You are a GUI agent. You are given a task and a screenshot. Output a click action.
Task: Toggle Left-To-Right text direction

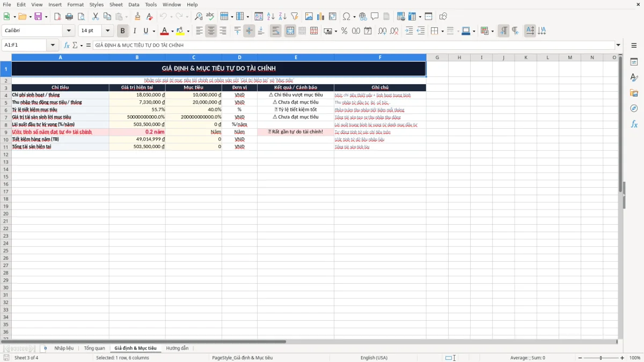point(503,31)
